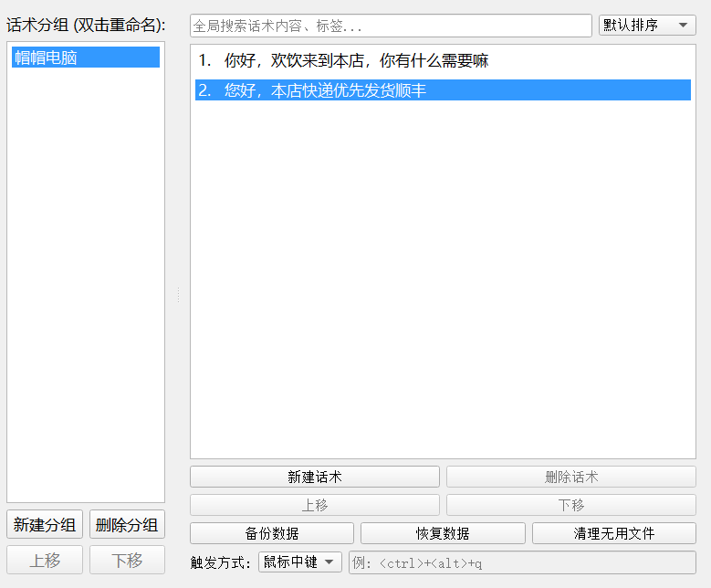Viewport: 711px width, 588px height.
Task: Click the 清理无用文件 button
Action: point(613,533)
